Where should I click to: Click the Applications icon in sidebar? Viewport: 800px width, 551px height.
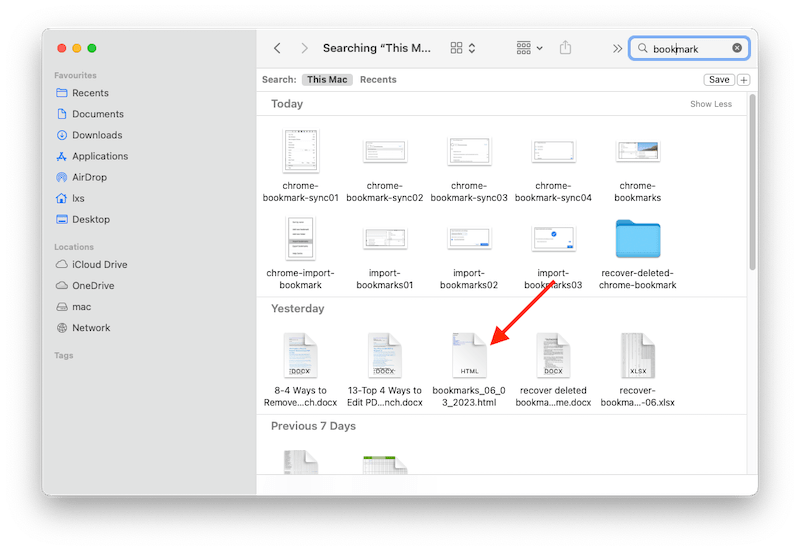[x=62, y=156]
